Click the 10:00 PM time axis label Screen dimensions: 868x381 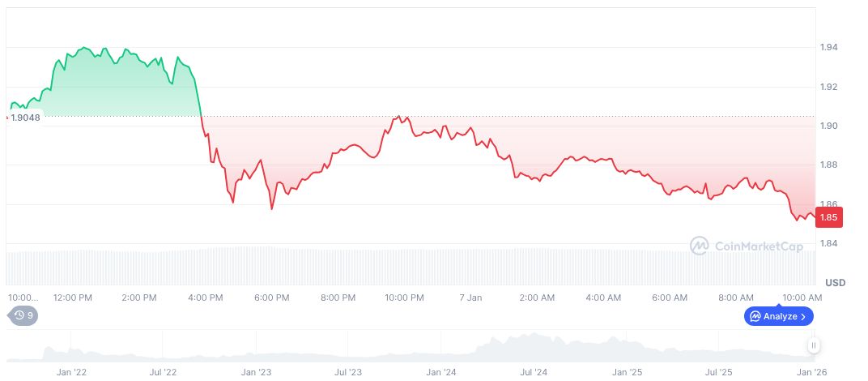404,298
